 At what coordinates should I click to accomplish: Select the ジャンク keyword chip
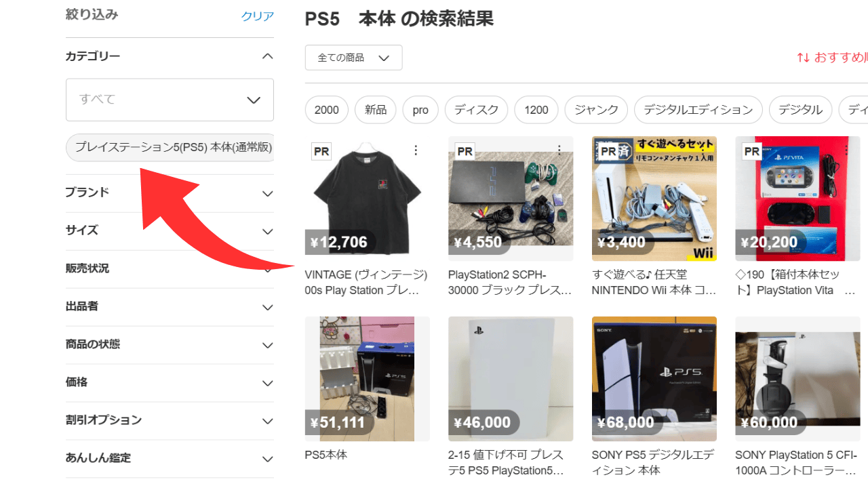click(x=596, y=110)
